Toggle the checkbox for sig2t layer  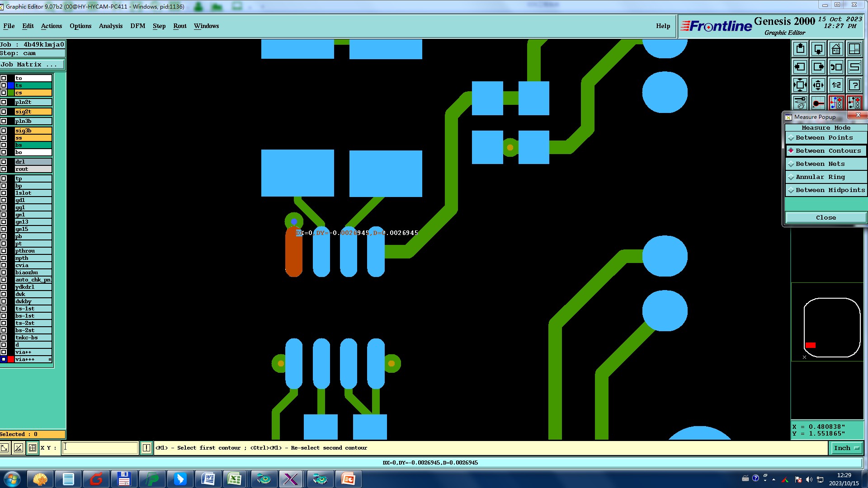pyautogui.click(x=4, y=112)
